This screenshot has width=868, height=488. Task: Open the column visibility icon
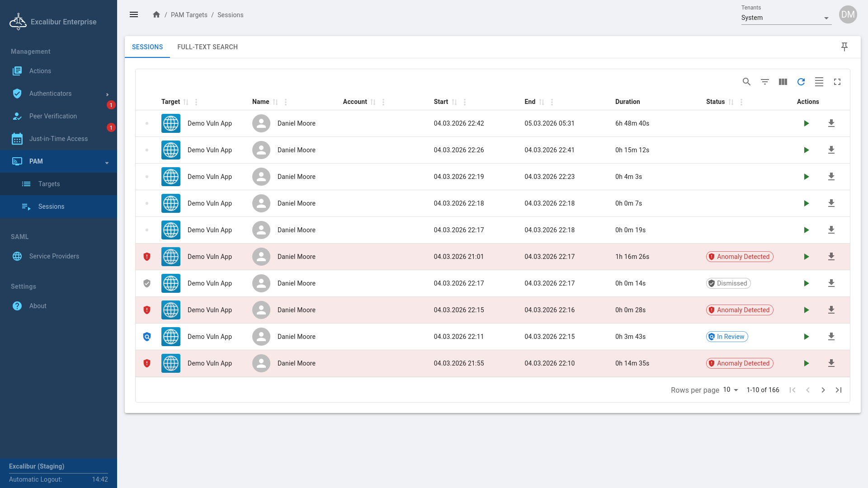(783, 82)
